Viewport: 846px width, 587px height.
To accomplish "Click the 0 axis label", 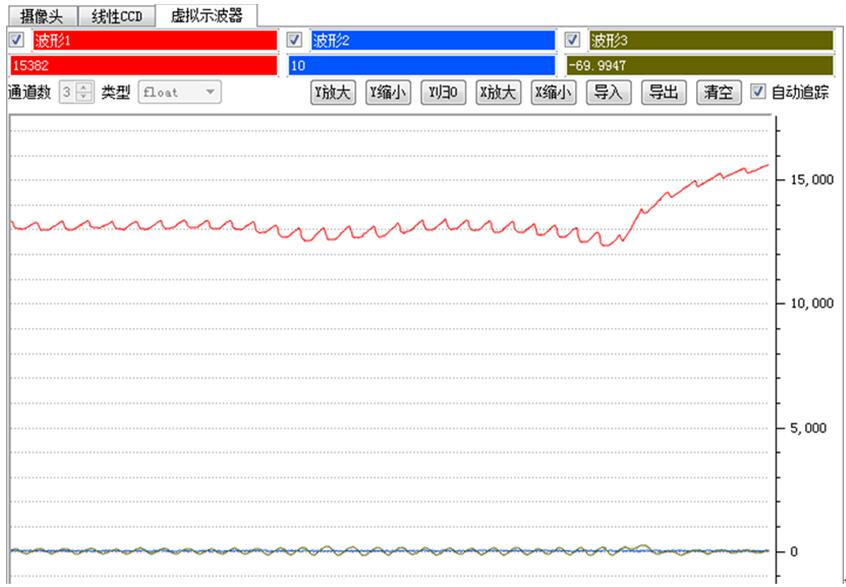I will (x=794, y=551).
